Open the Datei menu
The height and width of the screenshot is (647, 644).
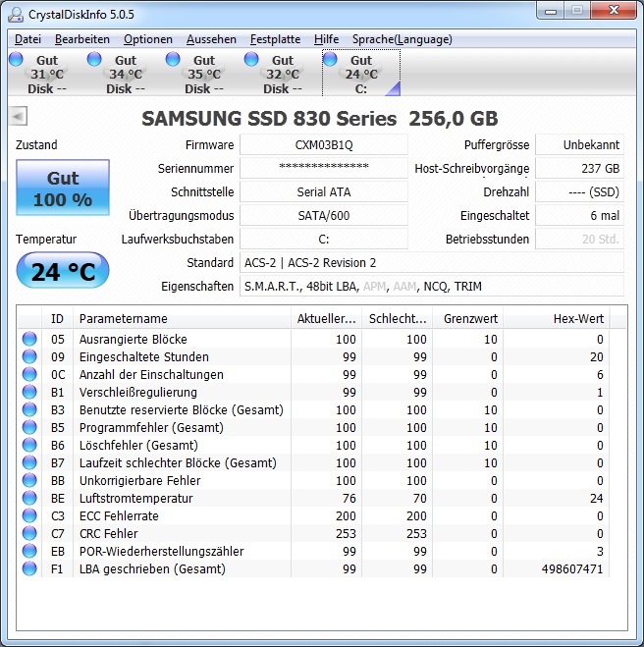[27, 39]
